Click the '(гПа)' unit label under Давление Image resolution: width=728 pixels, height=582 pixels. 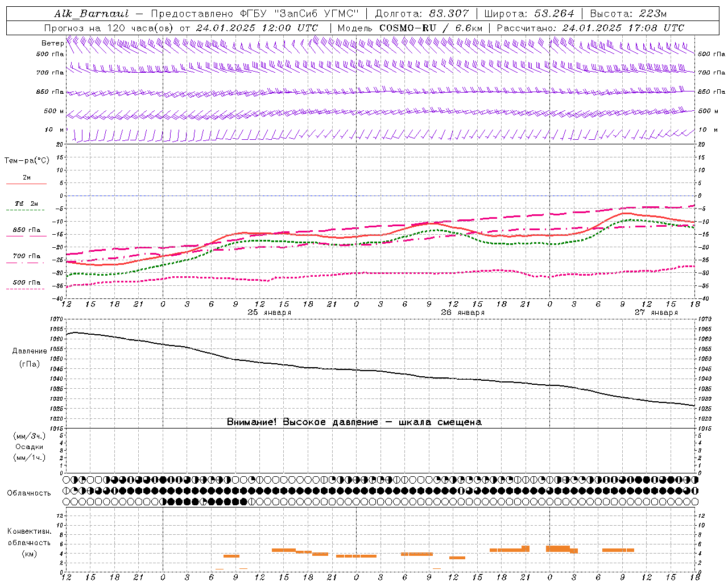(x=30, y=364)
